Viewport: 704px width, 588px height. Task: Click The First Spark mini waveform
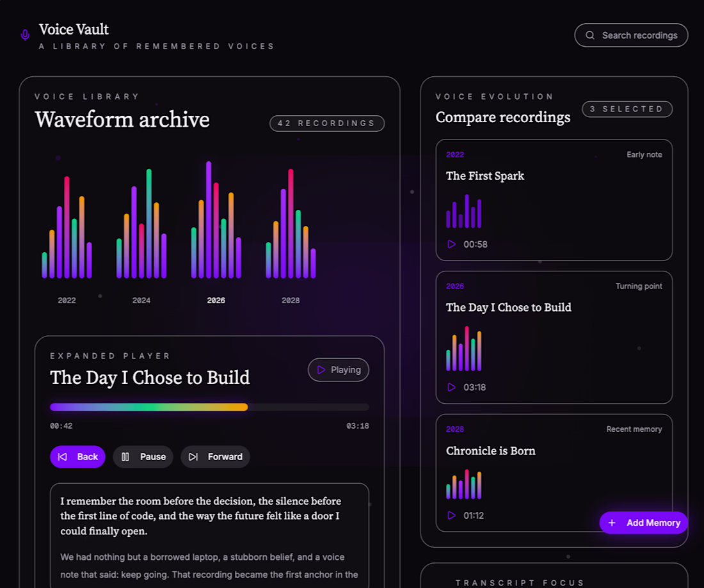[x=464, y=211]
